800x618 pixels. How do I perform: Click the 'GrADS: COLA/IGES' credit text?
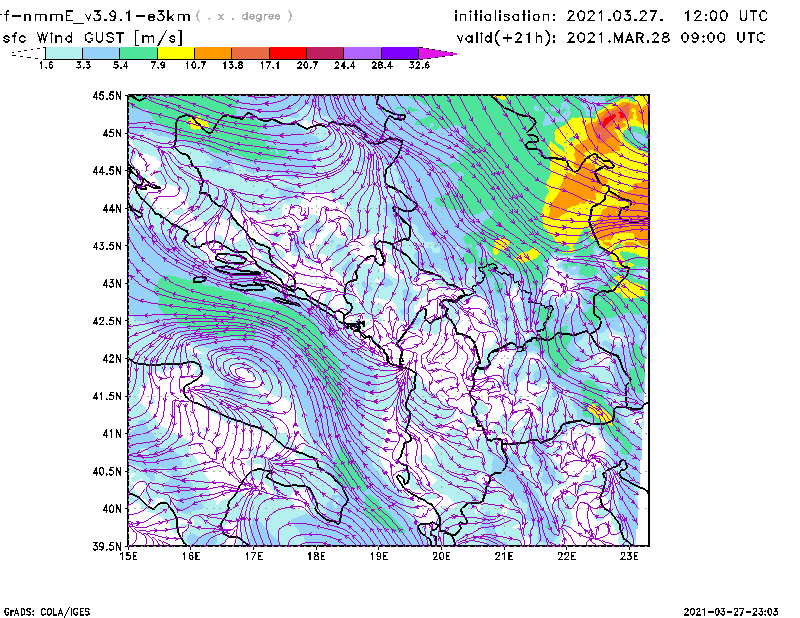tap(47, 612)
